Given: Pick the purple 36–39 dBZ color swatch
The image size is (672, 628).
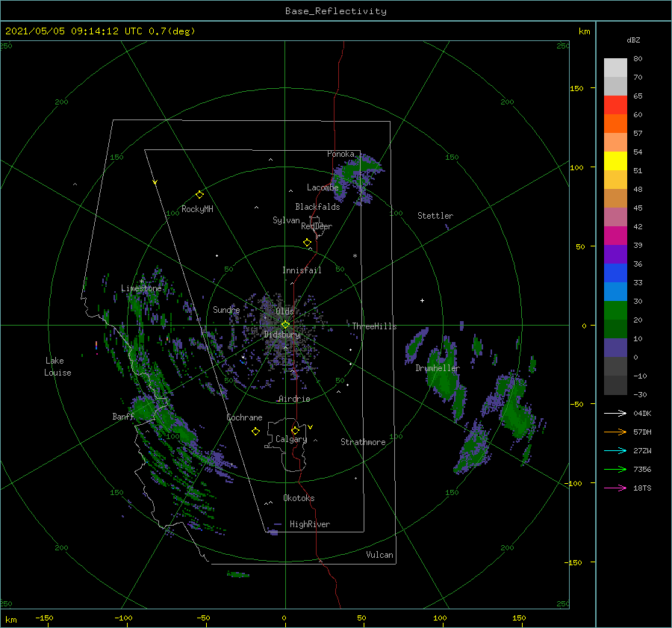Looking at the screenshot, I should (x=615, y=255).
